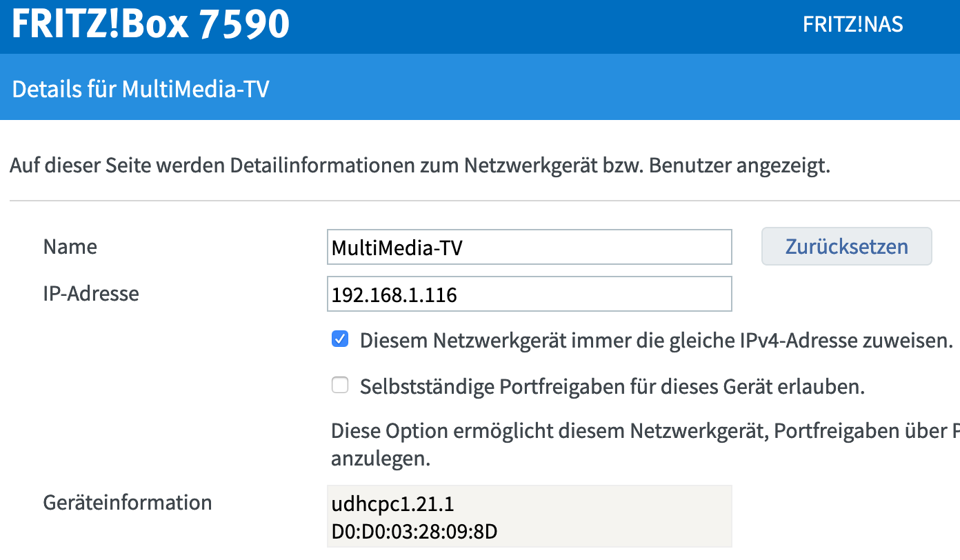Click the 'Auf dieser Seite werden Detailinformationen' sentence

point(419,166)
